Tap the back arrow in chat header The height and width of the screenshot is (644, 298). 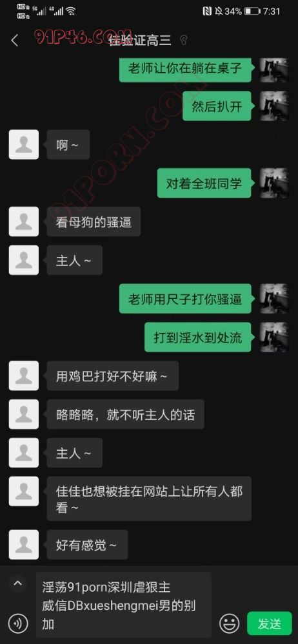click(x=15, y=41)
